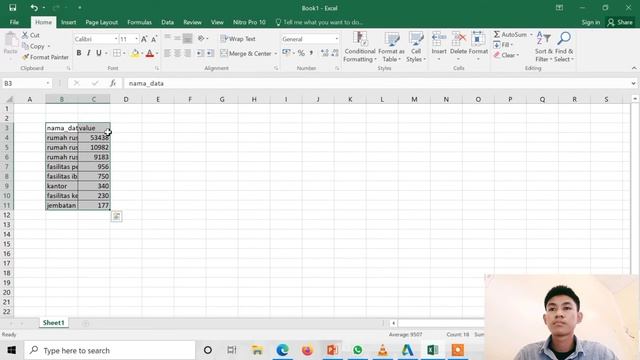
Task: Click Sign in
Action: (591, 22)
